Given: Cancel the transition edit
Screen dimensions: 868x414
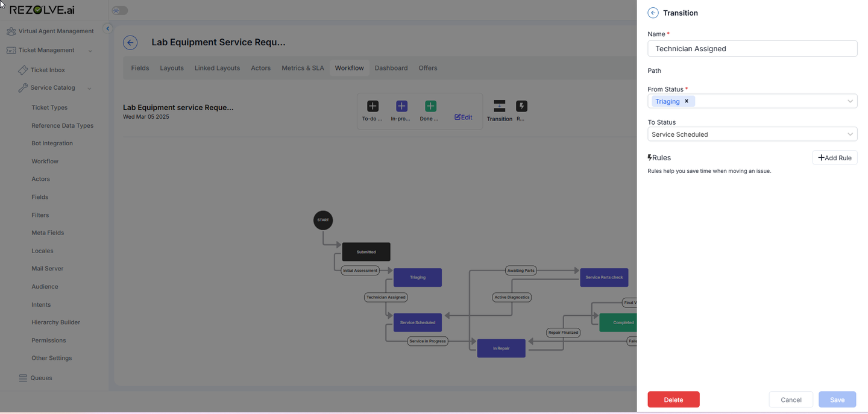Looking at the screenshot, I should click(x=791, y=400).
